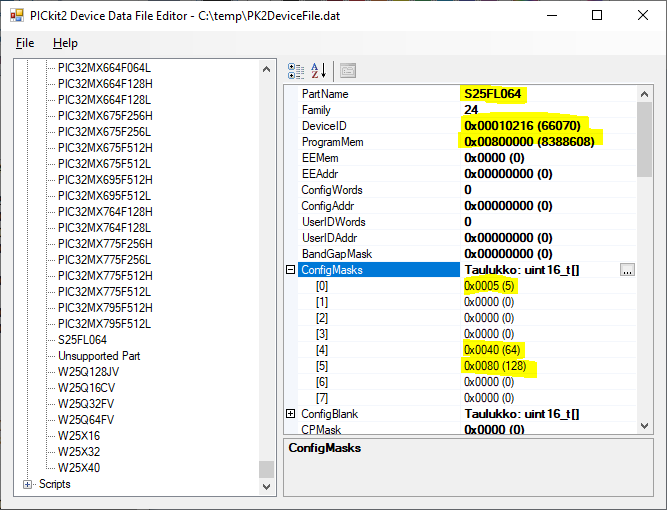Open the File menu
The image size is (667, 510).
point(25,43)
